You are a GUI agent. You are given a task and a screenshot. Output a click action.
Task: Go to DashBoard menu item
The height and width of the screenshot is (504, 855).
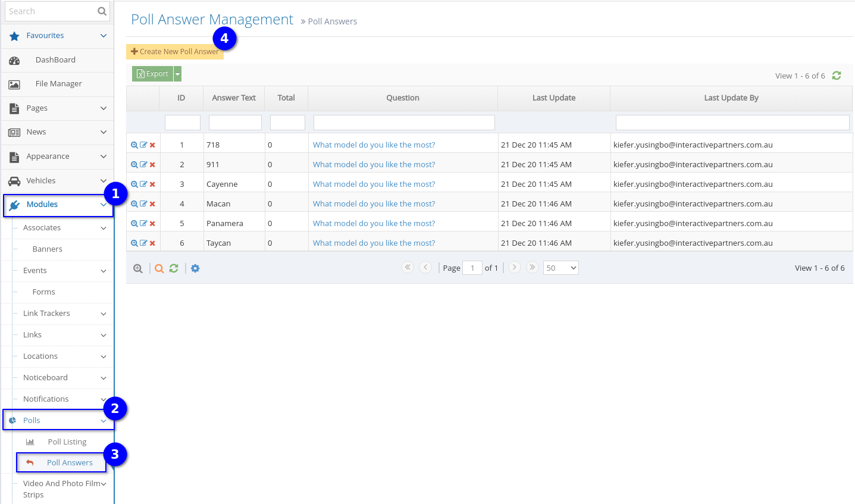pyautogui.click(x=55, y=60)
